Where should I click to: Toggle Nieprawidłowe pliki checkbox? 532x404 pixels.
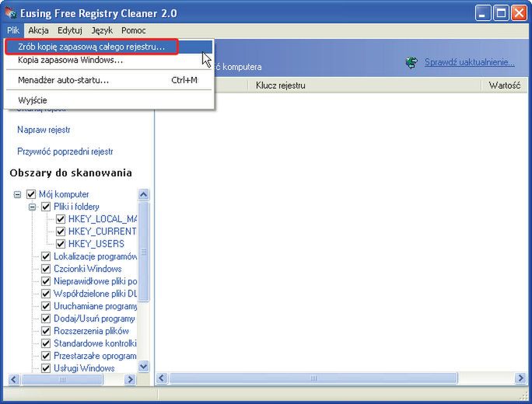coord(46,281)
